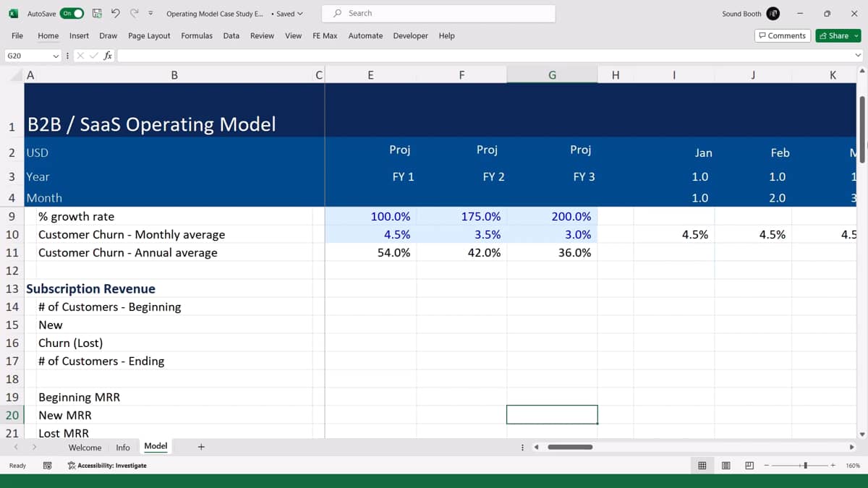The width and height of the screenshot is (868, 488).
Task: Open Customize Quick Access Toolbar dropdown
Action: (150, 13)
